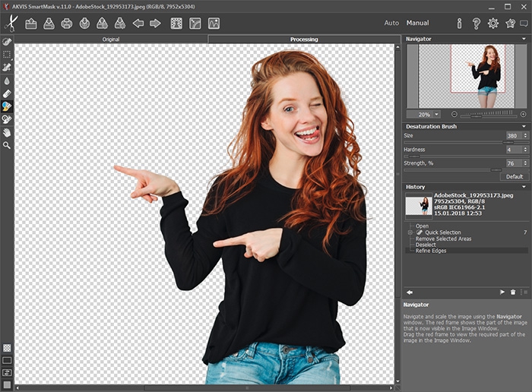
Task: Collapse the Desaturation Brush panel
Action: point(524,126)
